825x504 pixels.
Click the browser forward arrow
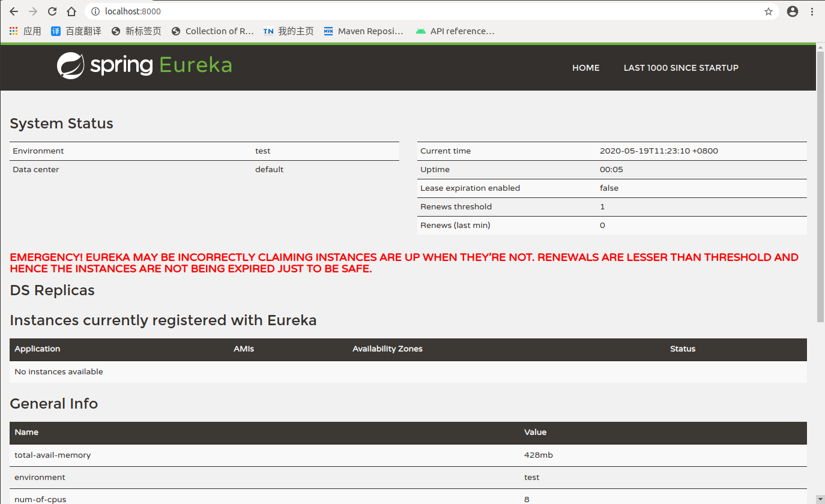click(x=33, y=11)
